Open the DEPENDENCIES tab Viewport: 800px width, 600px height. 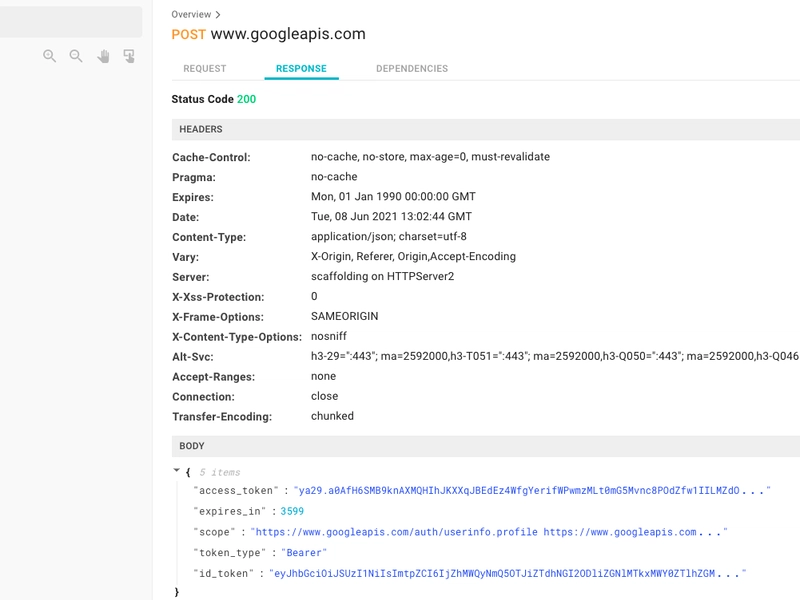tap(412, 68)
